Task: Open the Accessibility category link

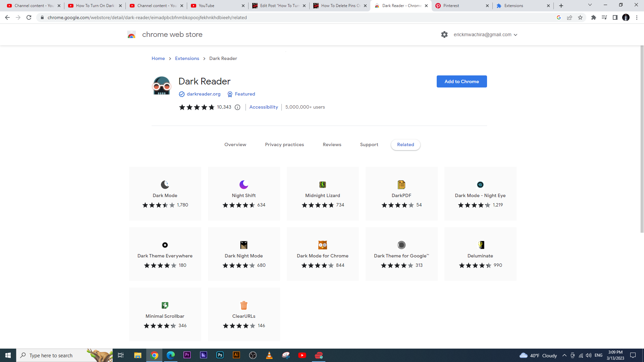Action: click(264, 107)
